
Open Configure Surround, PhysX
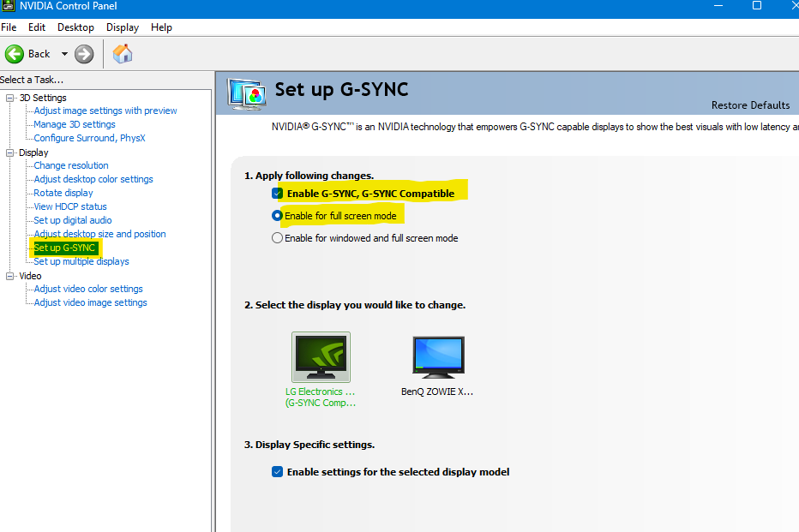click(x=90, y=138)
